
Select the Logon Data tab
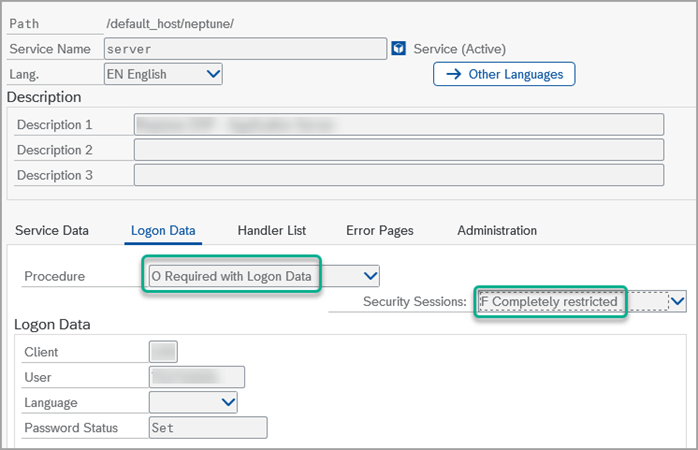click(x=165, y=230)
